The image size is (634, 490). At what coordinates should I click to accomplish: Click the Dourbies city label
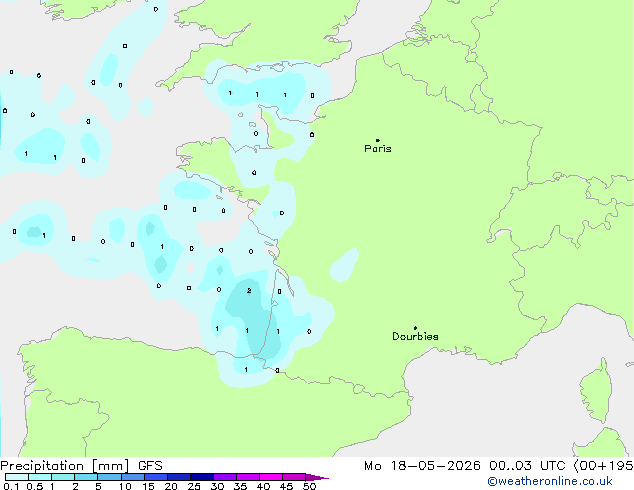click(415, 336)
